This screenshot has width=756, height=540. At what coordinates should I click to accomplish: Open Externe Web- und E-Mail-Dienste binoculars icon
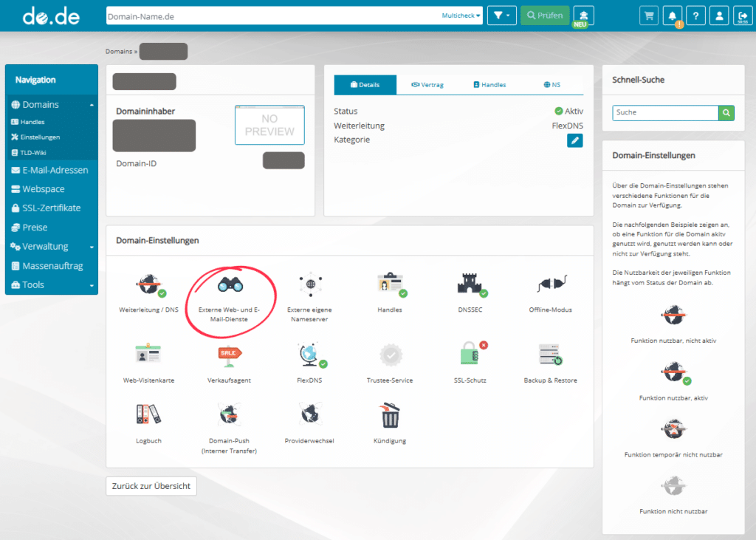[228, 284]
